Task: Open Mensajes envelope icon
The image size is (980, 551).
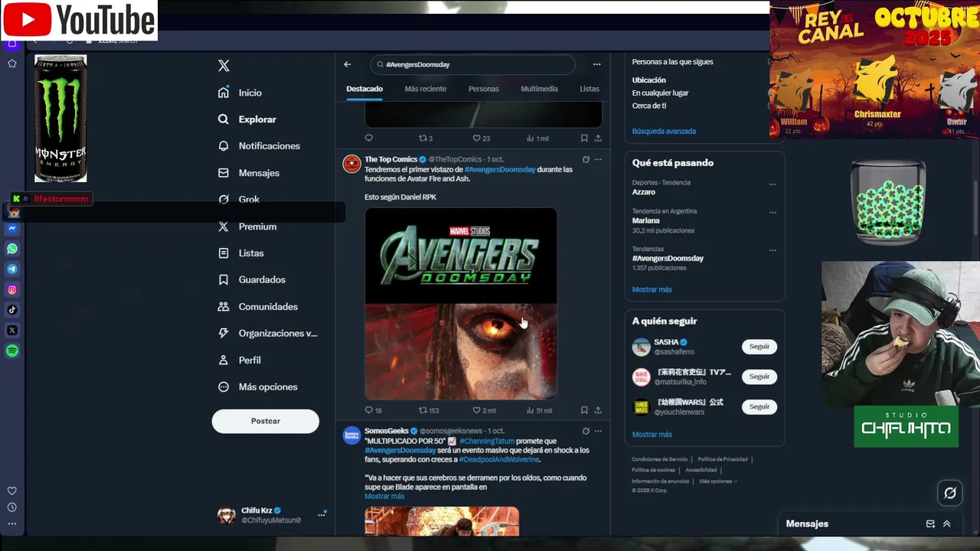Action: coord(224,173)
